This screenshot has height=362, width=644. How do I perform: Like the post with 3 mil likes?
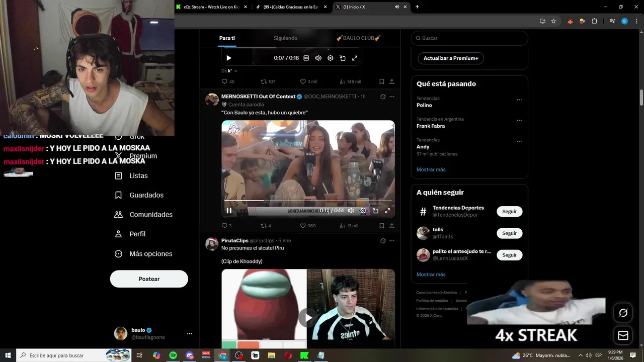(308, 81)
